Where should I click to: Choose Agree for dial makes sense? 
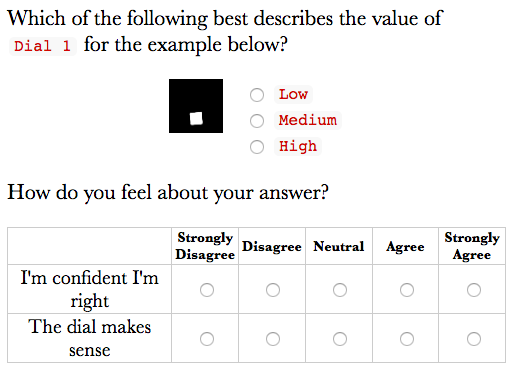(407, 339)
